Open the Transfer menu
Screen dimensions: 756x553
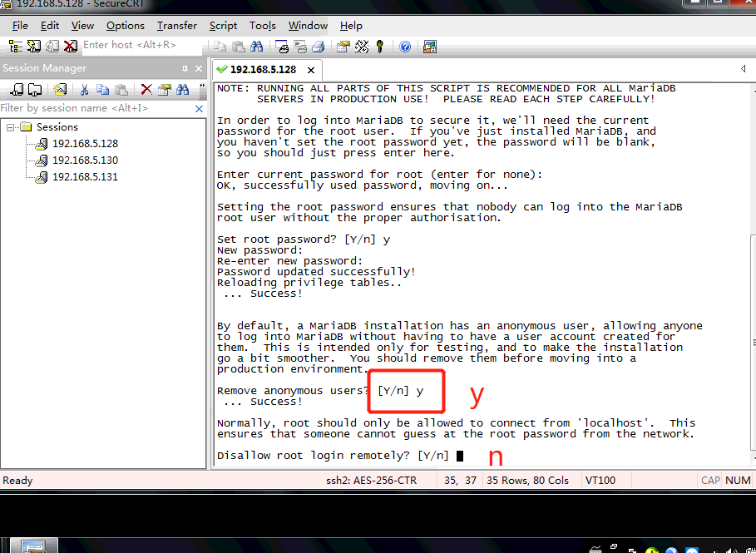click(x=177, y=26)
